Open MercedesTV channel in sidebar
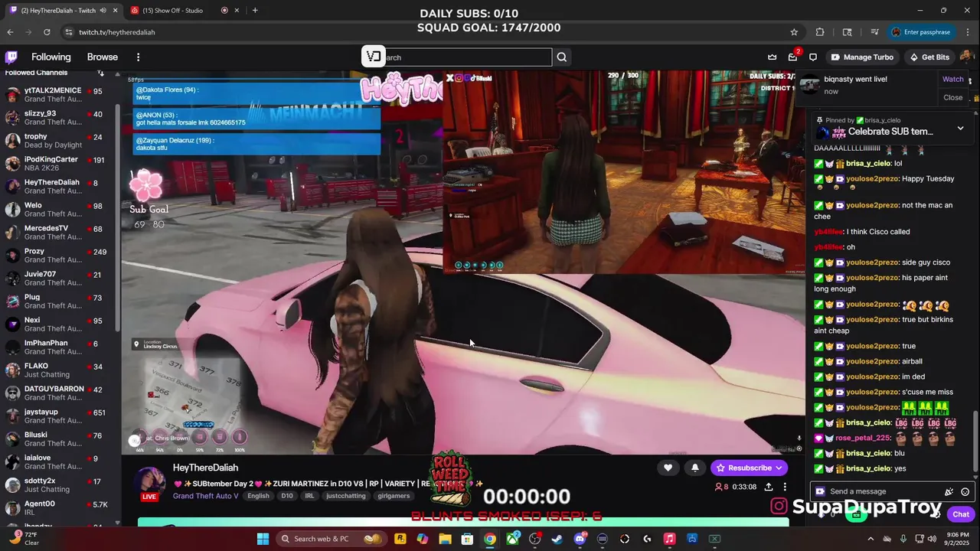Screen dimensions: 980x551 [57, 233]
